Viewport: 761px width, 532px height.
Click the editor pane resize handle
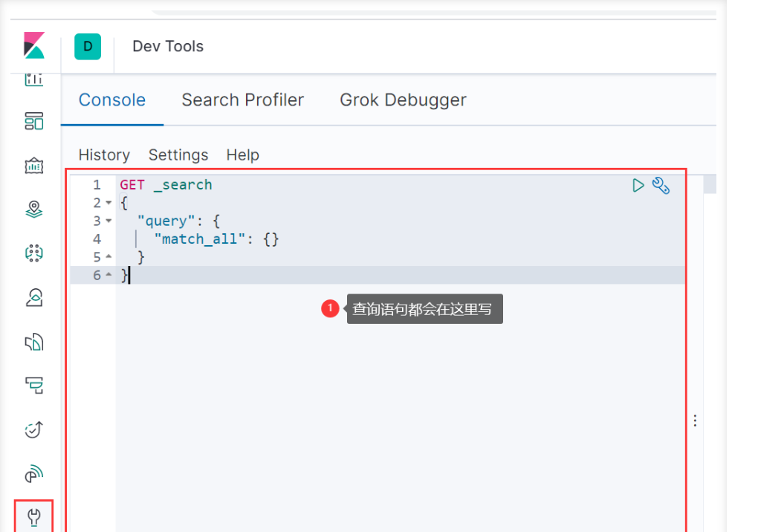(695, 421)
